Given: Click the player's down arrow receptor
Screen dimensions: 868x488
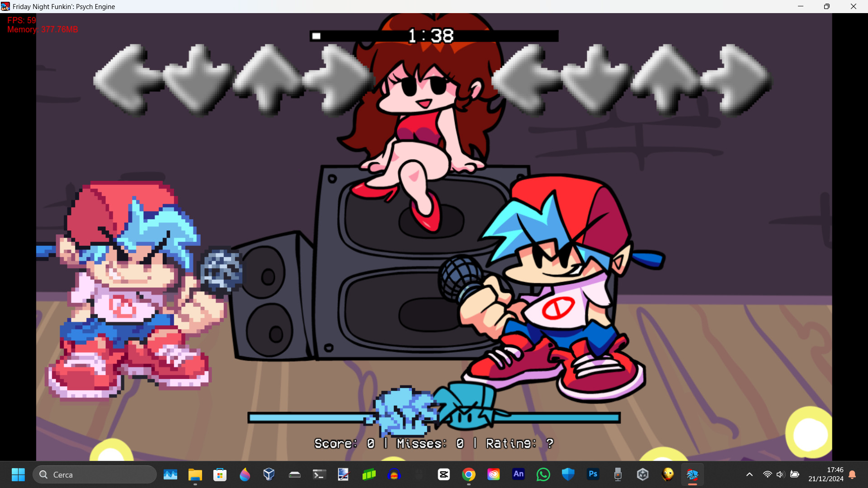Looking at the screenshot, I should 596,80.
